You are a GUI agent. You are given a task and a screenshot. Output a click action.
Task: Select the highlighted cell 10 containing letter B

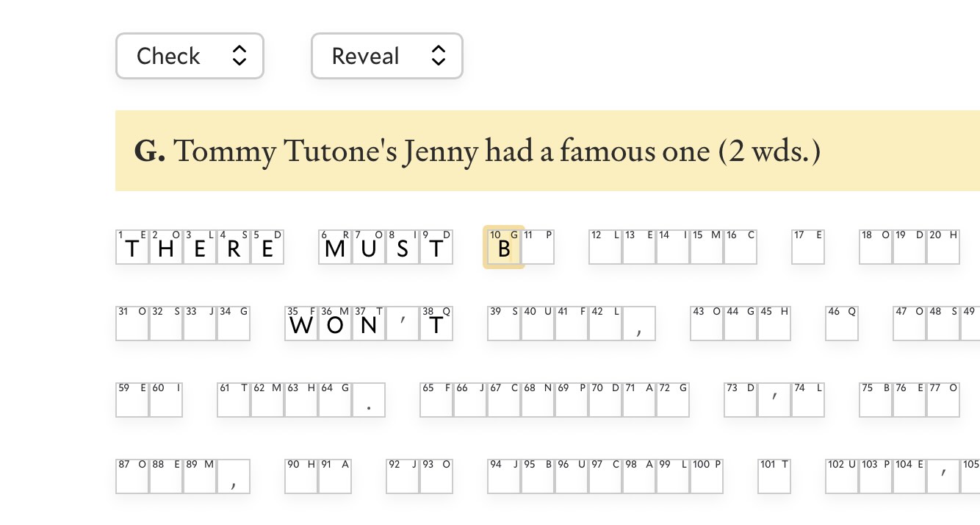(503, 247)
